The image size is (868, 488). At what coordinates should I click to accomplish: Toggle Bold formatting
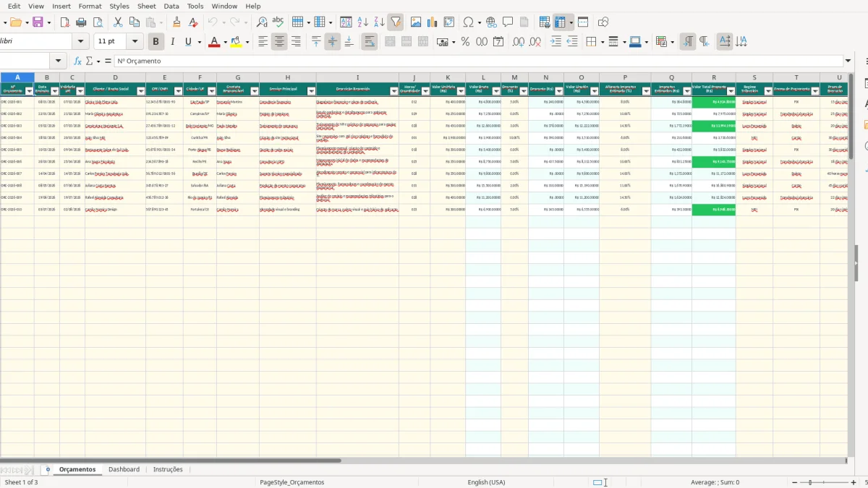155,42
